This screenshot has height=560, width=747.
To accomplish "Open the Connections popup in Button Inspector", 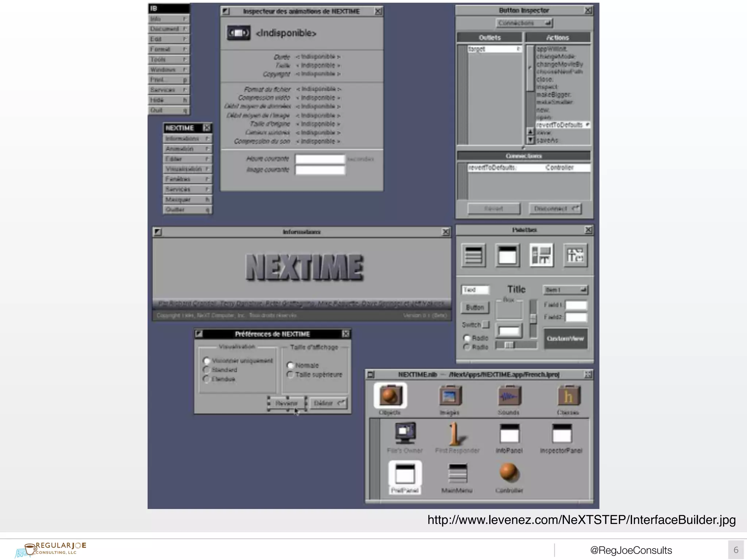I will (x=525, y=23).
